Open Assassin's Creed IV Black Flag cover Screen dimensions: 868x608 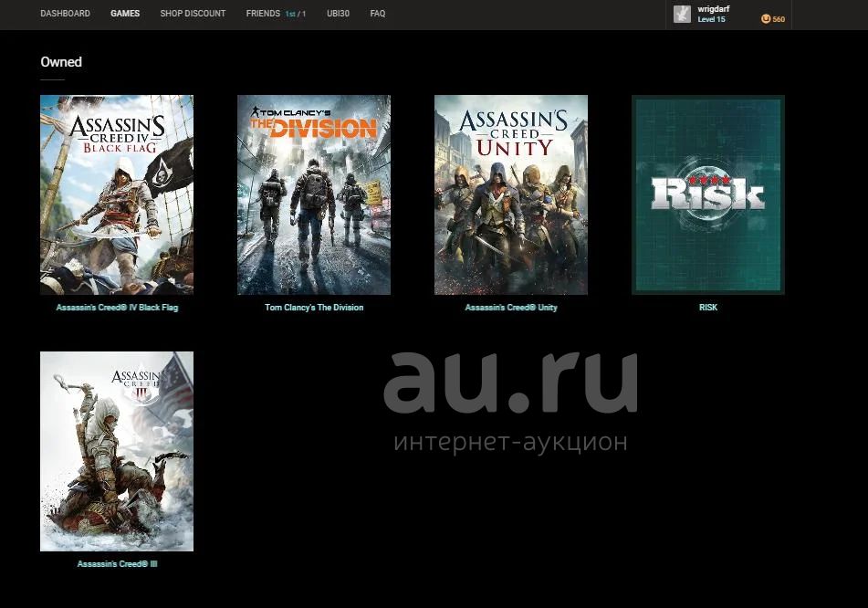click(x=117, y=195)
